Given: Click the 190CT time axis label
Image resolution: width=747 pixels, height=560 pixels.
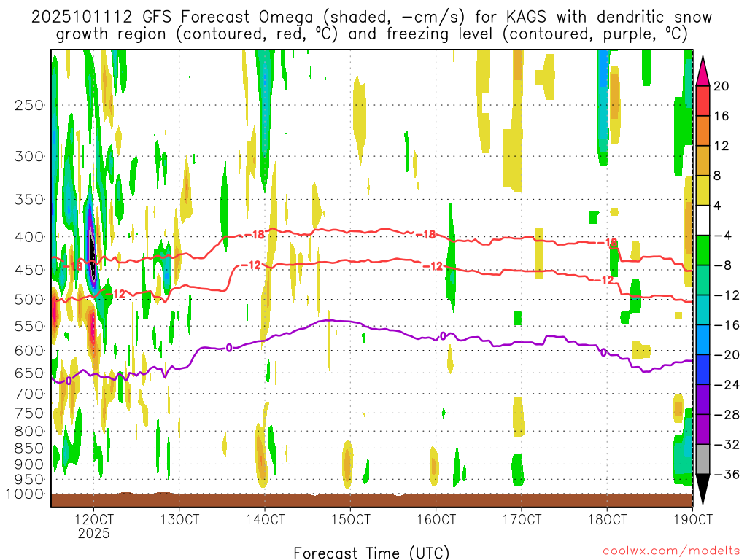Looking at the screenshot, I should coord(693,518).
